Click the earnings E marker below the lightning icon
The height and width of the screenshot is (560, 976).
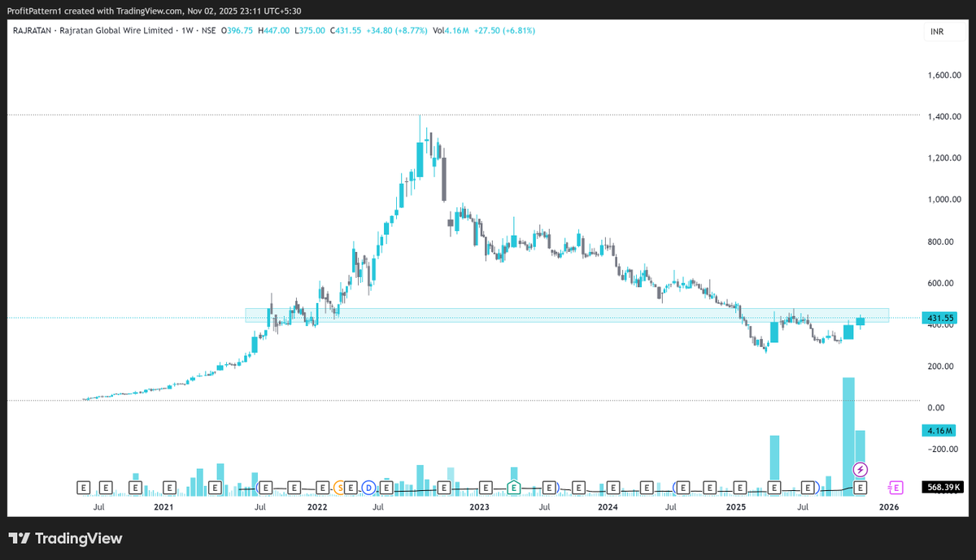click(860, 487)
